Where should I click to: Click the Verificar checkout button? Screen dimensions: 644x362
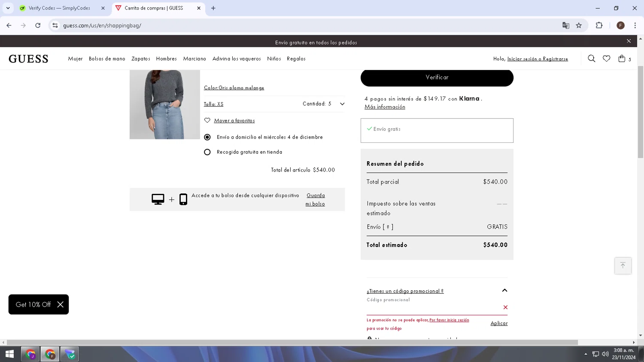(437, 78)
